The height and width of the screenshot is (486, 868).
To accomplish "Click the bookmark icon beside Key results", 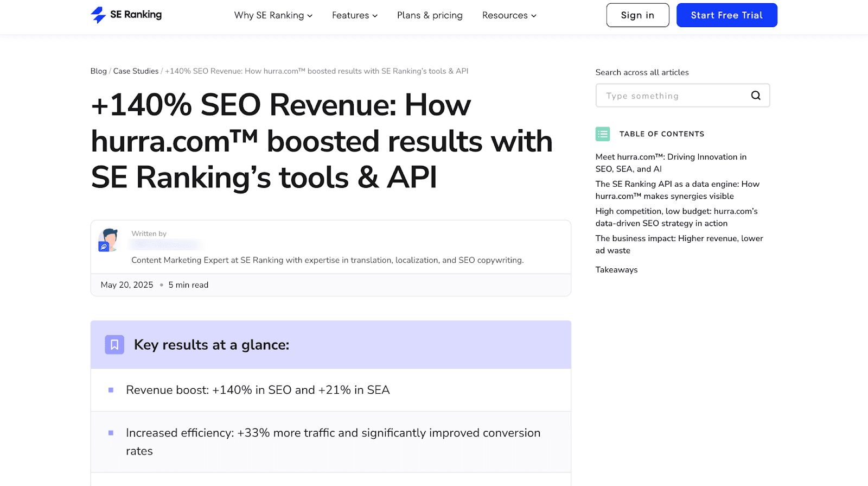I will coord(114,345).
